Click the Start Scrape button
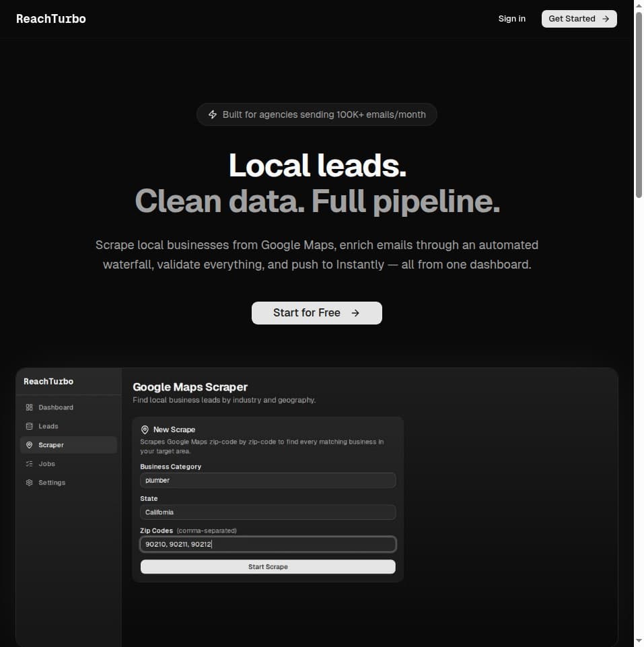The height and width of the screenshot is (647, 644). coord(268,566)
